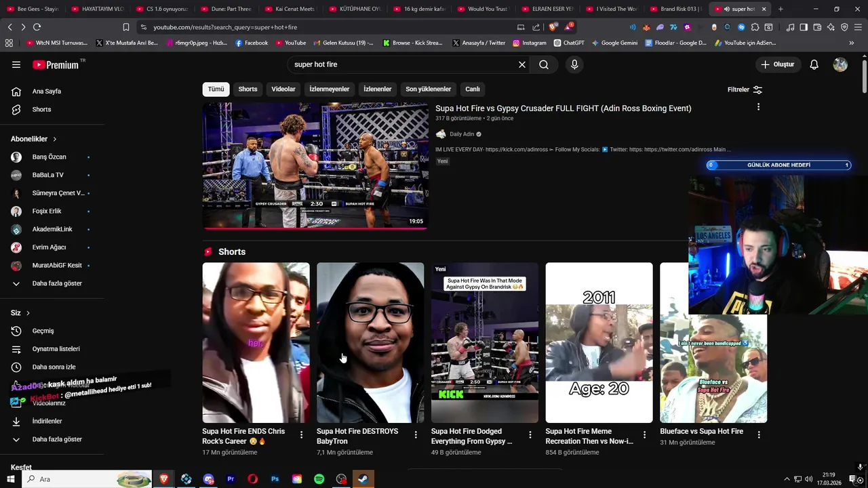Screen dimensions: 868x488
Task: Play the Supa Hot Fire vs Gypsy Crusader thumbnail
Action: click(x=315, y=166)
